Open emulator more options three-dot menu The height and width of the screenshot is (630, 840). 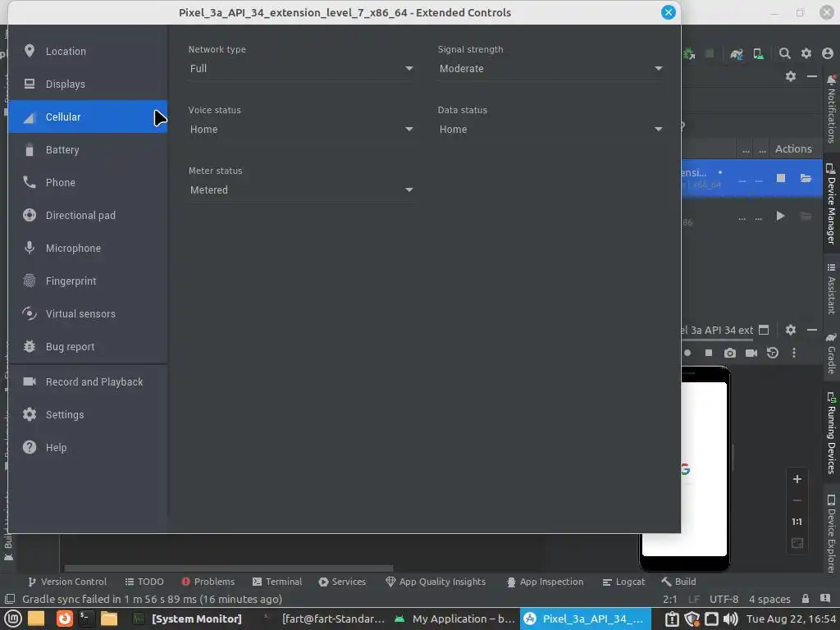(x=794, y=353)
